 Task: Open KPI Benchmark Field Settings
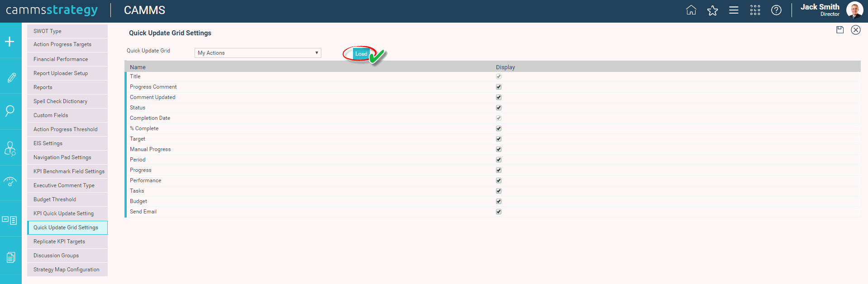(67, 171)
